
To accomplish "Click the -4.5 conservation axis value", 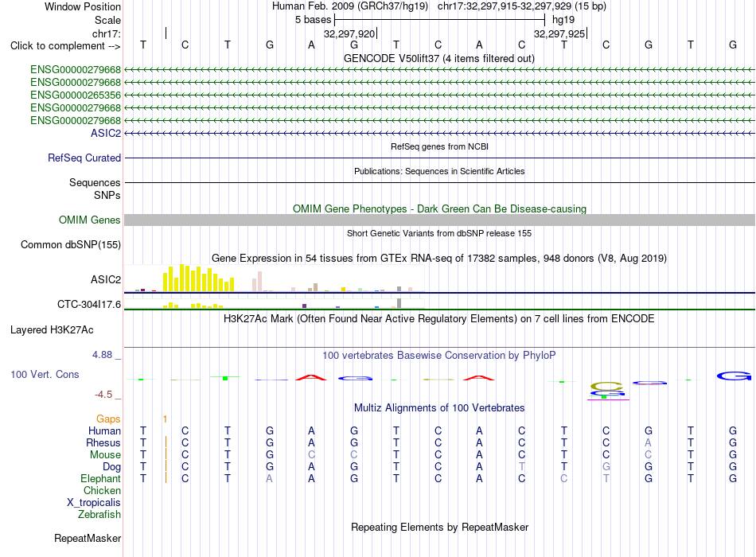I will click(x=103, y=395).
